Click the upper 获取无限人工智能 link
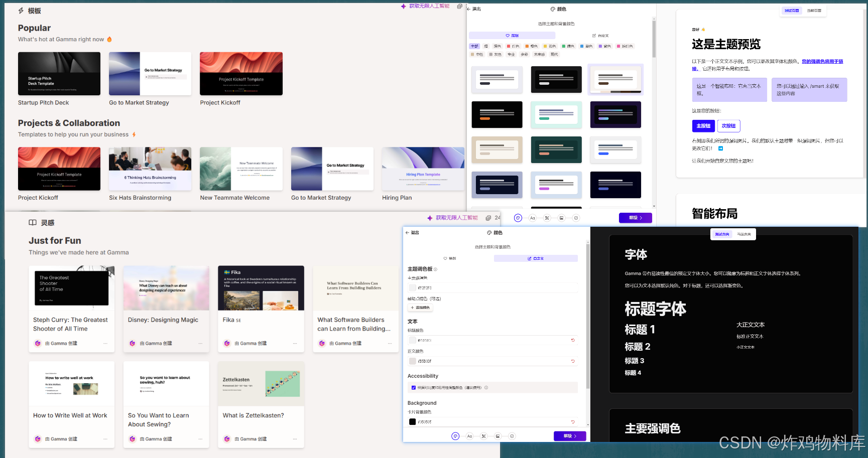The image size is (868, 458). click(425, 6)
